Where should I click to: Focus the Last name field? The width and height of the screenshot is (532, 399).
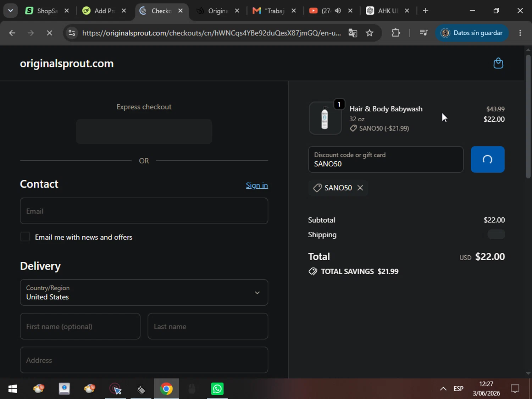[208, 326]
